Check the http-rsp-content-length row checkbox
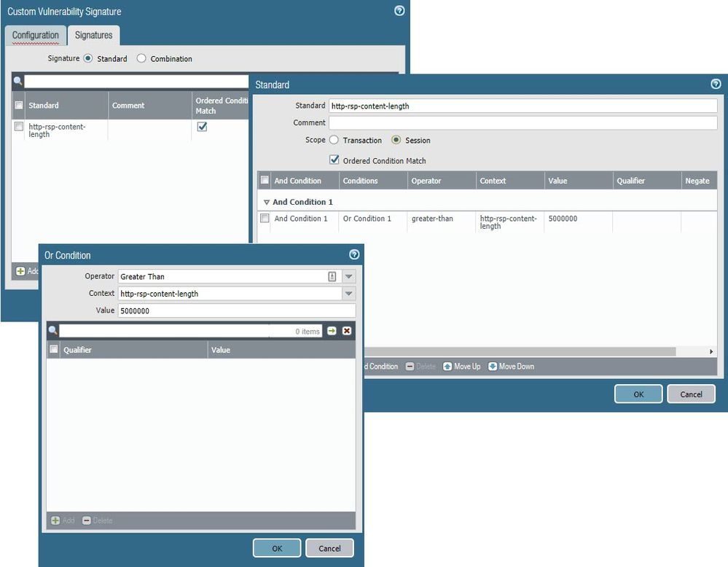 (x=18, y=126)
